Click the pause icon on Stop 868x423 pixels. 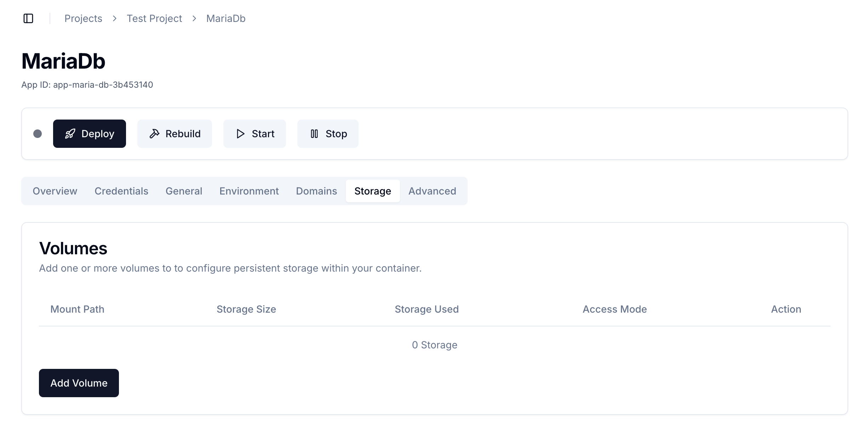314,134
